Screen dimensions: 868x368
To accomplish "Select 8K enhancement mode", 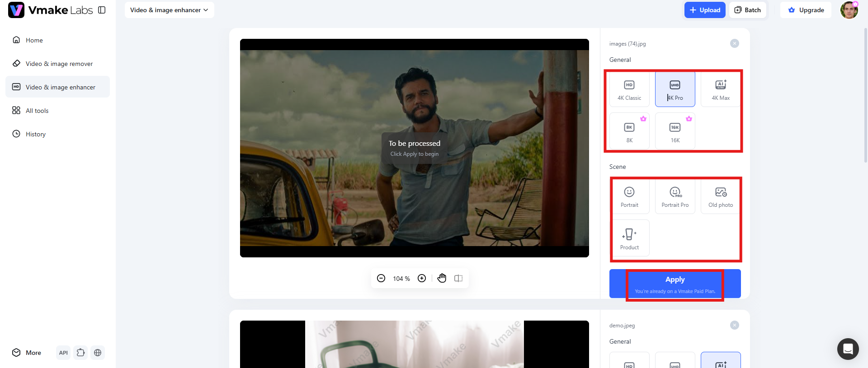I will coord(629,131).
